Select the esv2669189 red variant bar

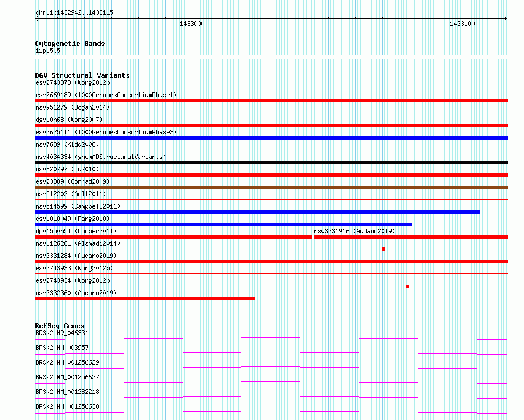(271, 101)
